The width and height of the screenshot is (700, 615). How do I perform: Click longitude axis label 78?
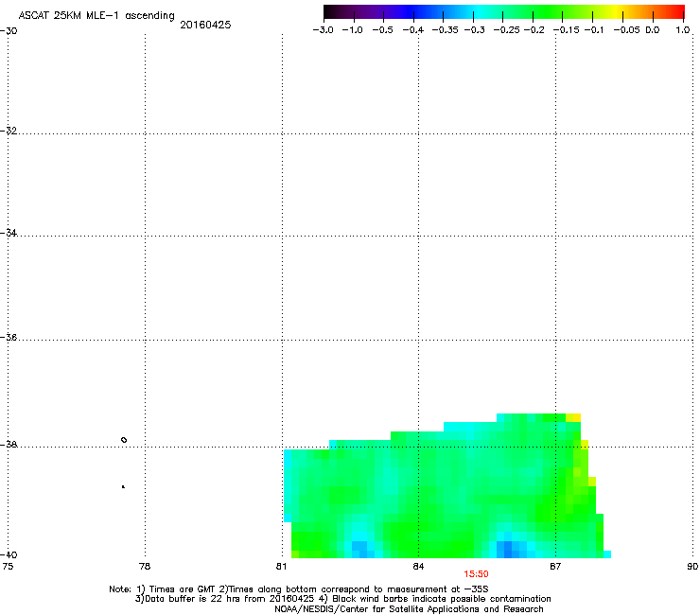(145, 567)
